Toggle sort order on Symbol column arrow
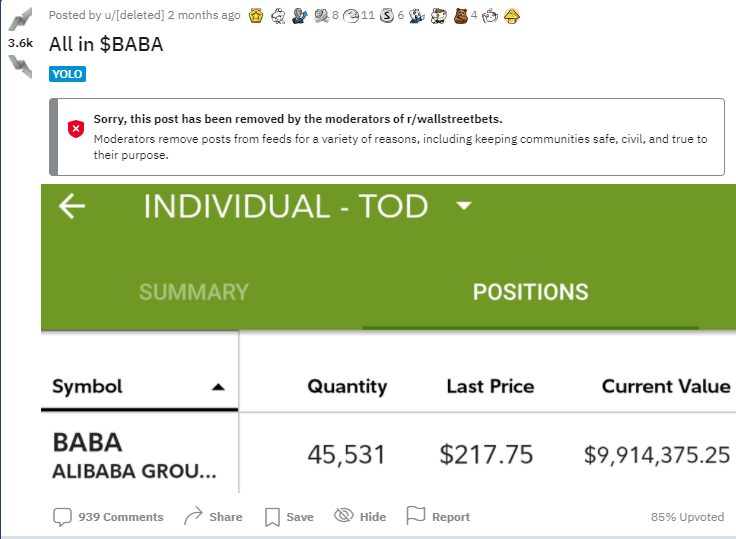 coord(219,387)
